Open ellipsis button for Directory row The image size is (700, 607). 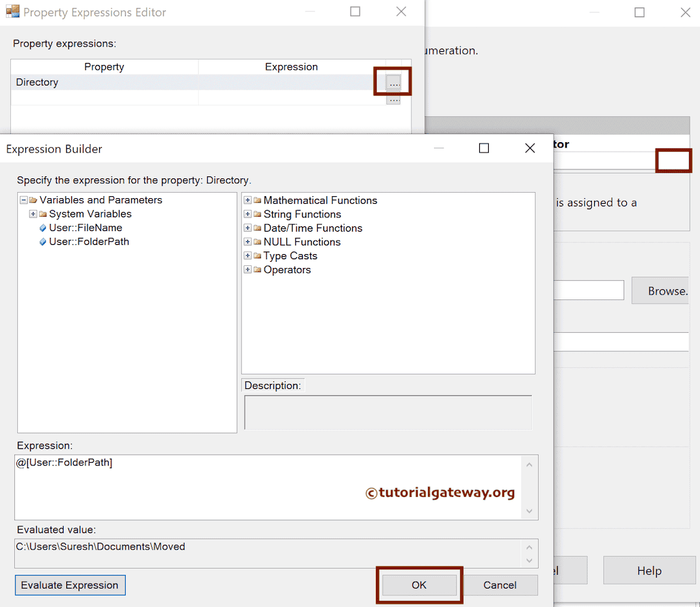pos(393,83)
